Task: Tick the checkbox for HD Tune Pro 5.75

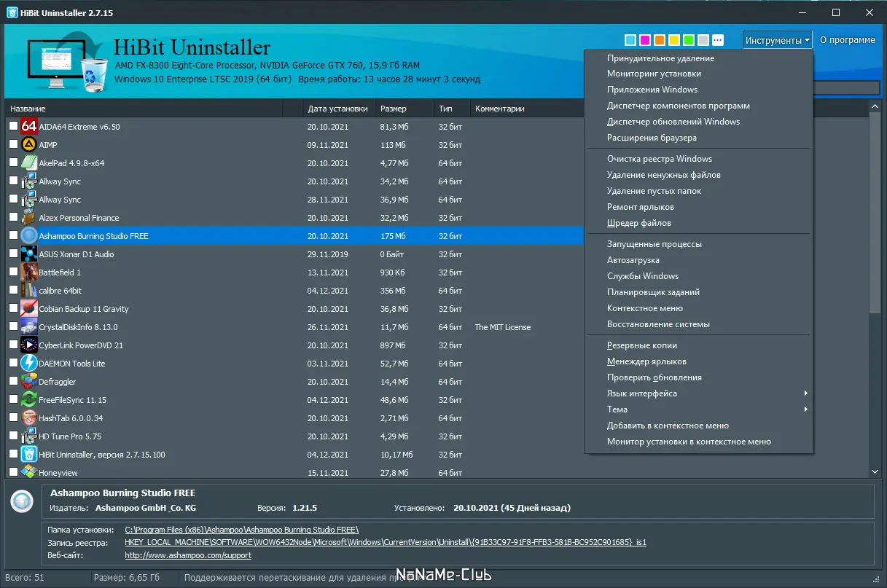Action: pyautogui.click(x=13, y=436)
